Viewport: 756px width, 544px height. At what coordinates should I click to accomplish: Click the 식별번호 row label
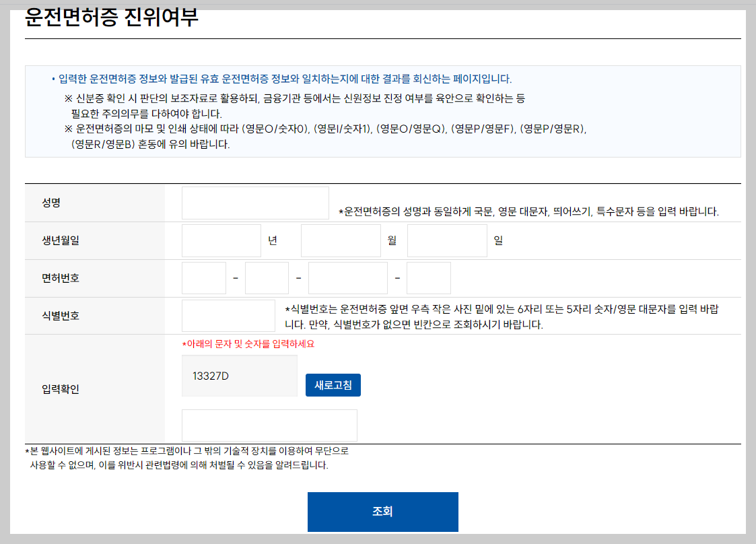click(61, 316)
